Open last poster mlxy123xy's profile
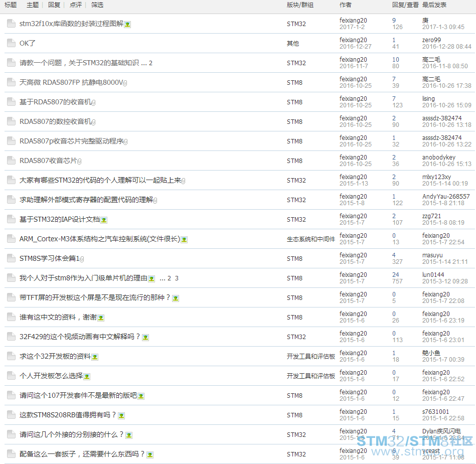Viewport: 476px width, 464px height. [x=436, y=177]
